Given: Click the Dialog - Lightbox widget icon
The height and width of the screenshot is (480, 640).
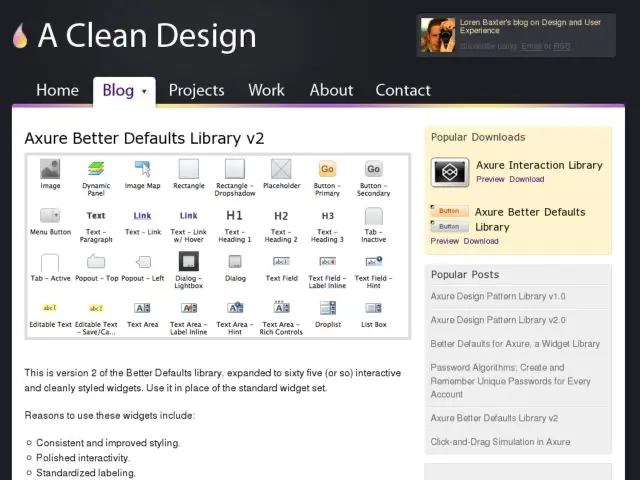Looking at the screenshot, I should pyautogui.click(x=189, y=261).
